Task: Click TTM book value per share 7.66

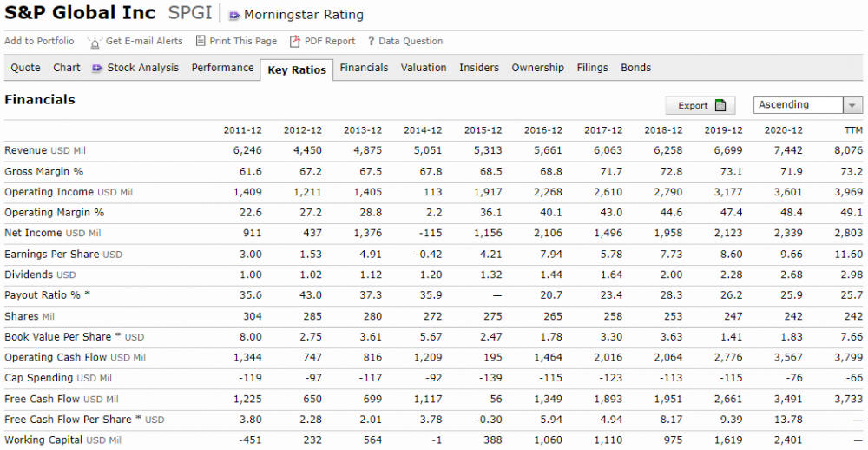Action: (852, 337)
